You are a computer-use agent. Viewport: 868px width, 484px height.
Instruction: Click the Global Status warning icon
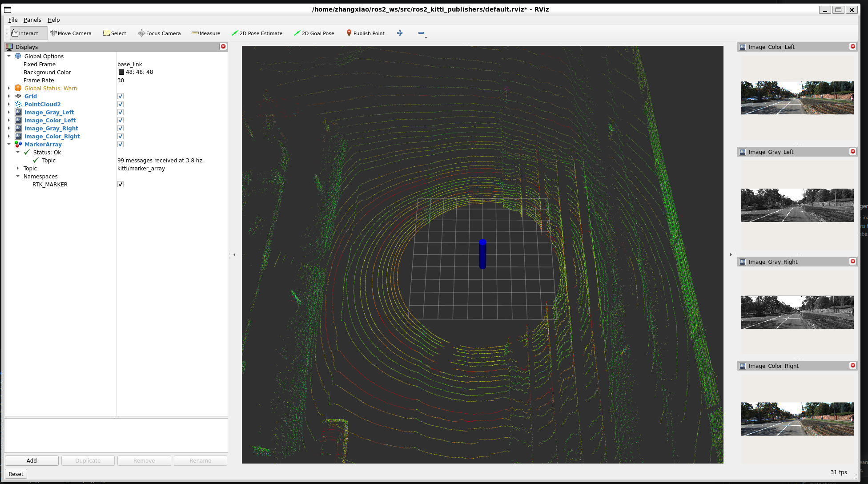(x=18, y=88)
